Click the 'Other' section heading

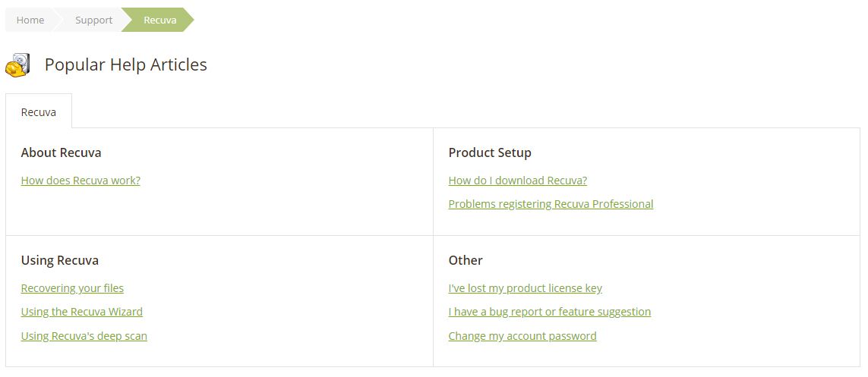tap(466, 260)
